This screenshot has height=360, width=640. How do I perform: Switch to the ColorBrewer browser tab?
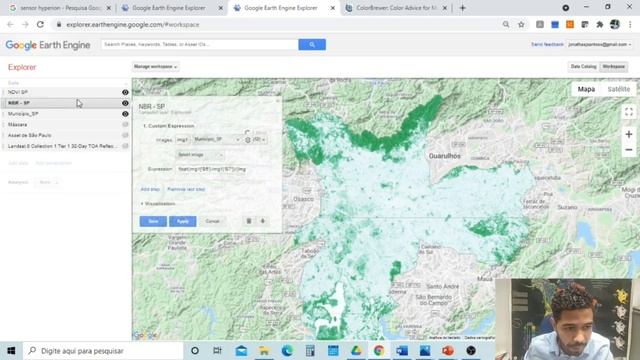click(x=396, y=8)
